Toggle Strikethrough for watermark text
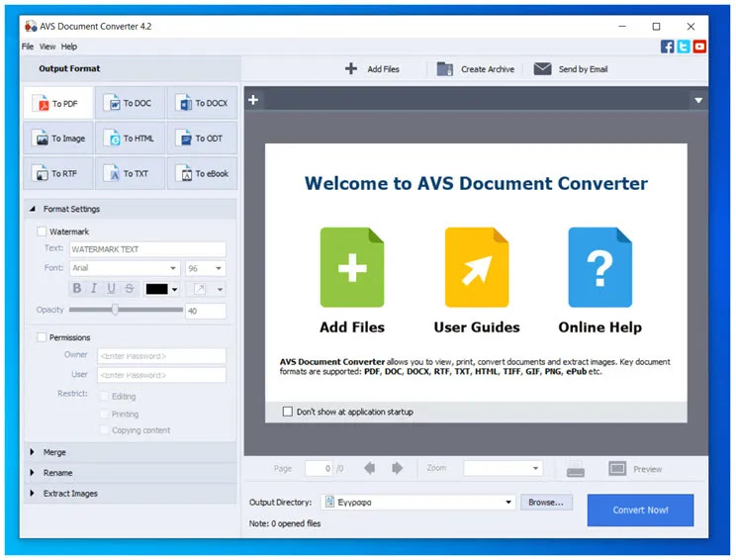The height and width of the screenshot is (560, 736). pos(130,288)
